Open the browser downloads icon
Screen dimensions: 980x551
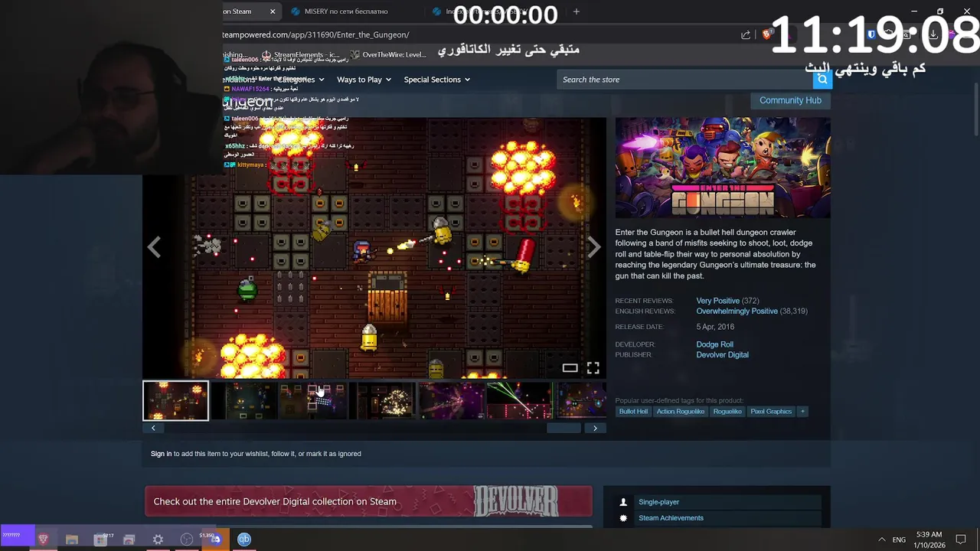point(933,34)
